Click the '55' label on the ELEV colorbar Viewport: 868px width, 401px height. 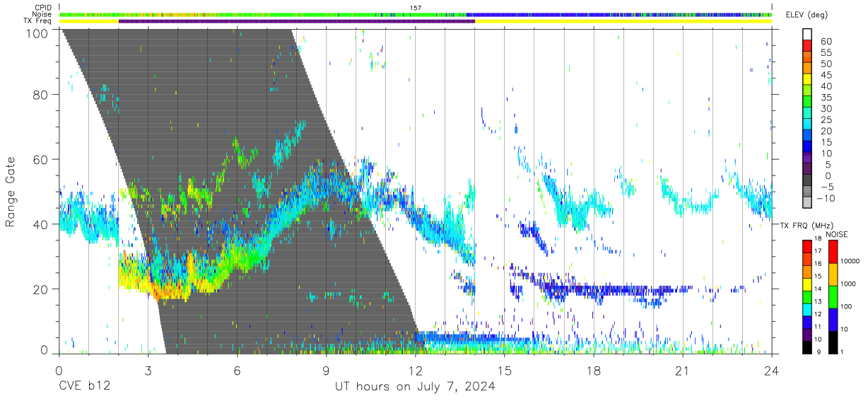[x=826, y=52]
